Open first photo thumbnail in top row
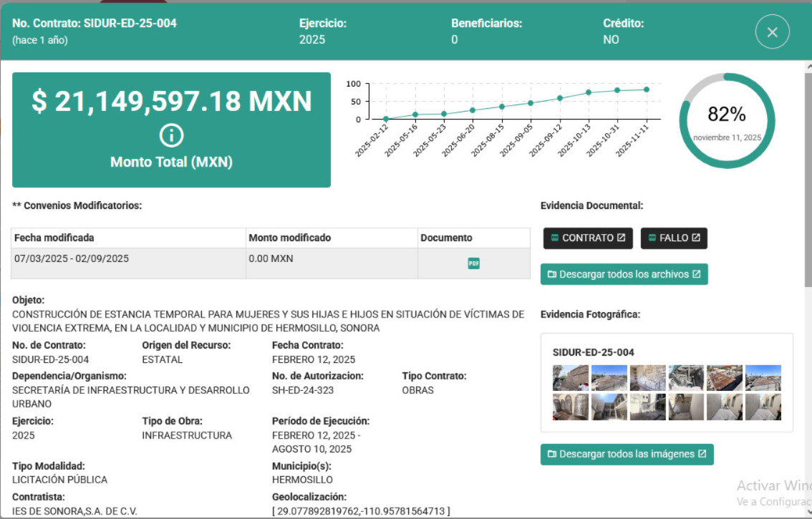 click(571, 377)
